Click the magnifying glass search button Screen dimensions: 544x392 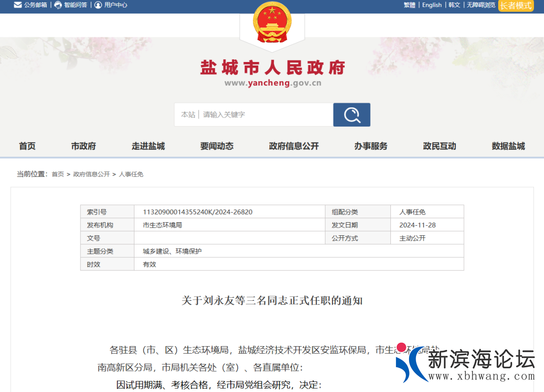[x=352, y=115]
